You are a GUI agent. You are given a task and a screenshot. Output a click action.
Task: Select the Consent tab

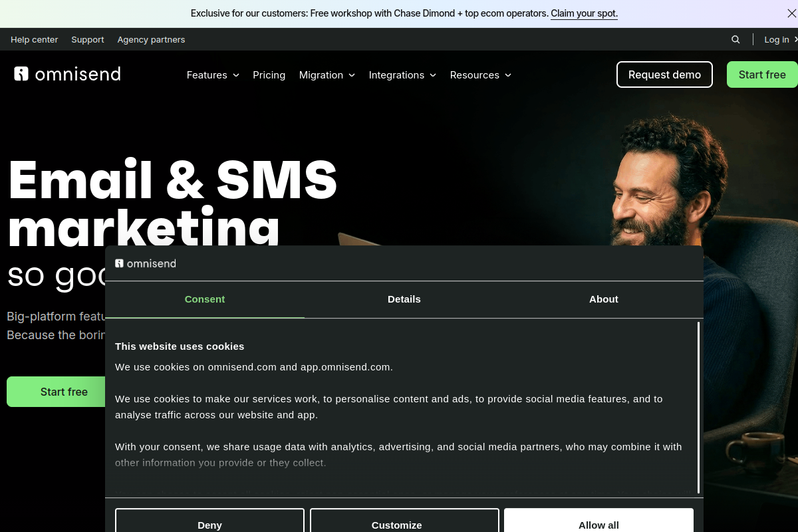(x=205, y=299)
